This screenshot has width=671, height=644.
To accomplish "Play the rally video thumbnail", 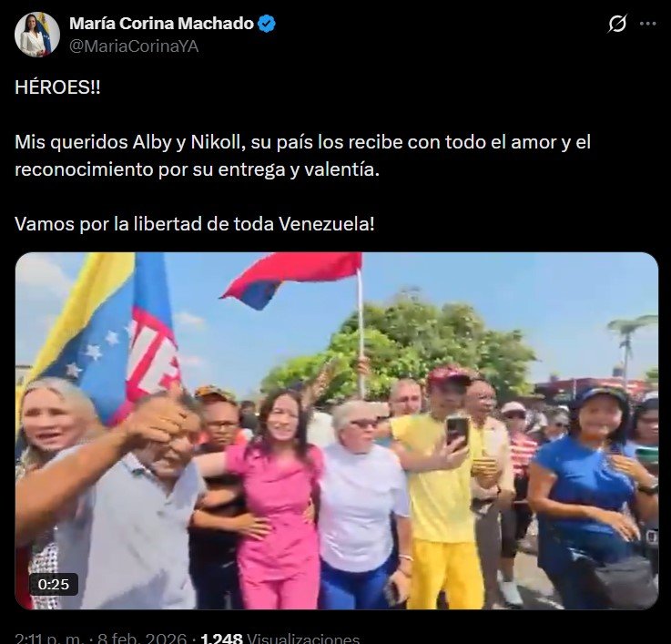I will (337, 431).
